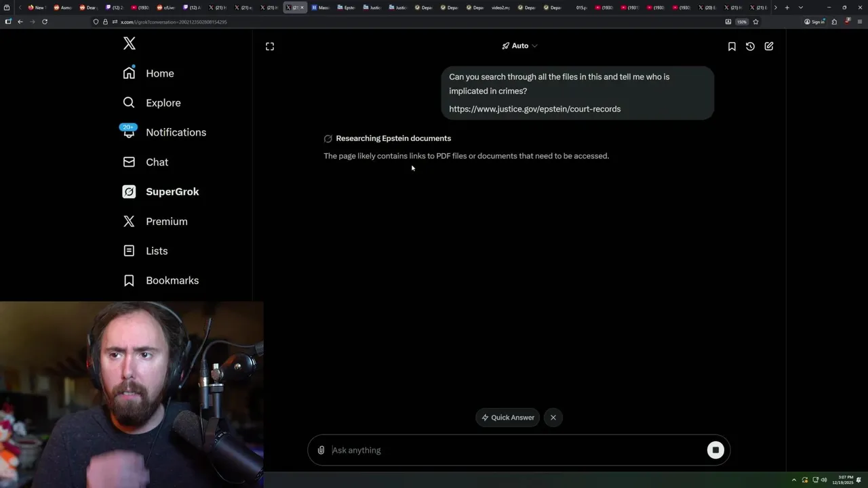Image resolution: width=868 pixels, height=488 pixels.
Task: Expand the list all tabs dropdown
Action: point(801,7)
